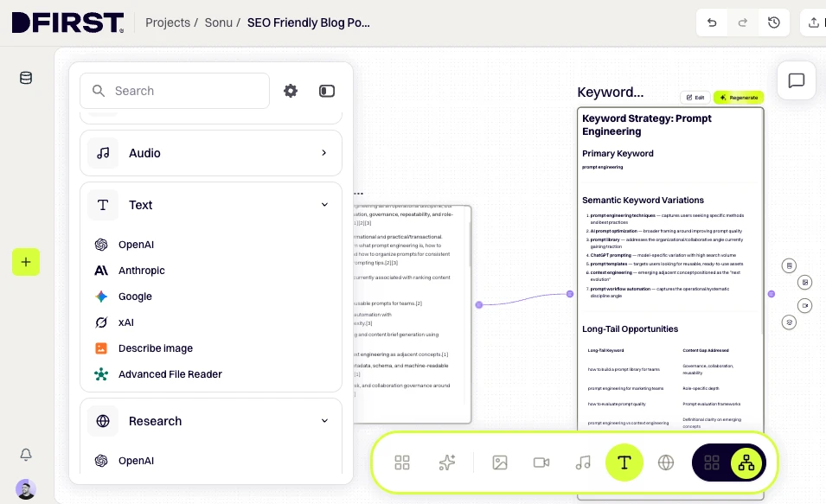Image resolution: width=826 pixels, height=504 pixels.
Task: Collapse the Research category chevron
Action: (324, 420)
